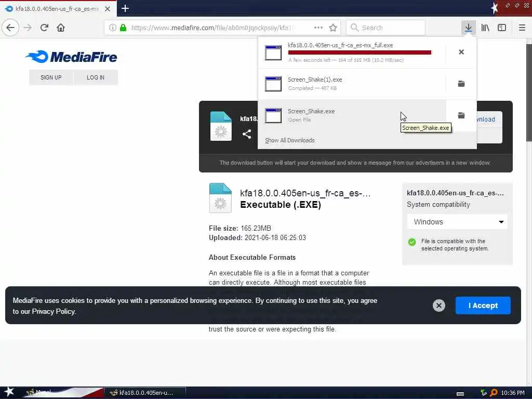Click the Executable (.EXE) heading
532x399 pixels.
click(x=281, y=205)
